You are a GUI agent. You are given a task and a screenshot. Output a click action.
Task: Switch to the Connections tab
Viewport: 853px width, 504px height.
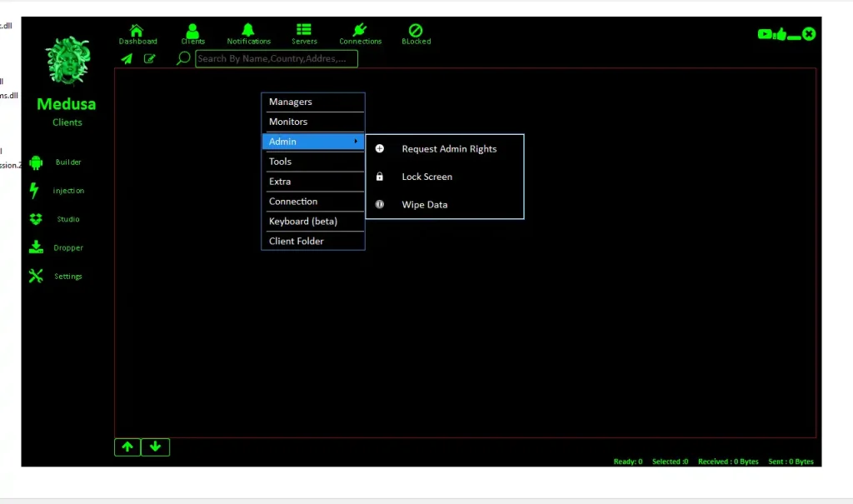(x=360, y=33)
